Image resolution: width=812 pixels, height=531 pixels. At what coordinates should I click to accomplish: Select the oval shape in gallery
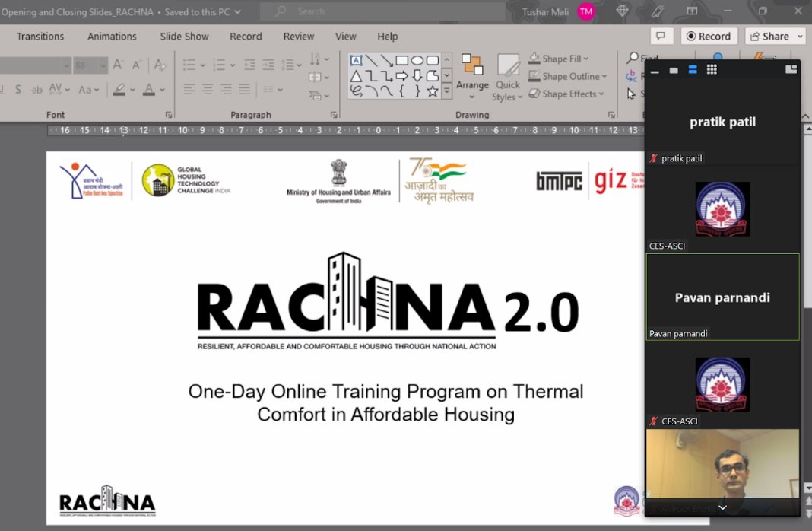tap(417, 61)
